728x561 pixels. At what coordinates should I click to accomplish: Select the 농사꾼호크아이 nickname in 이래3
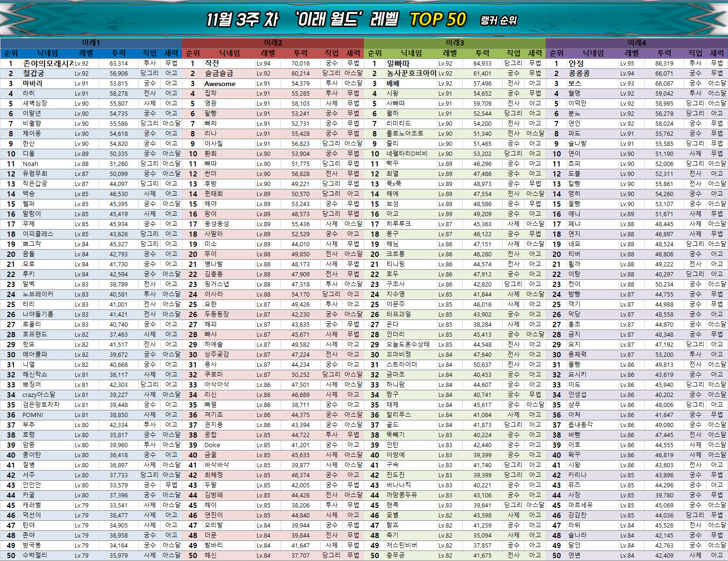pyautogui.click(x=411, y=73)
